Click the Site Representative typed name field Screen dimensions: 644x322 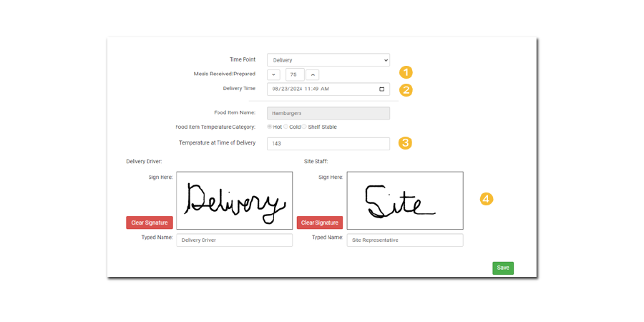click(x=404, y=240)
